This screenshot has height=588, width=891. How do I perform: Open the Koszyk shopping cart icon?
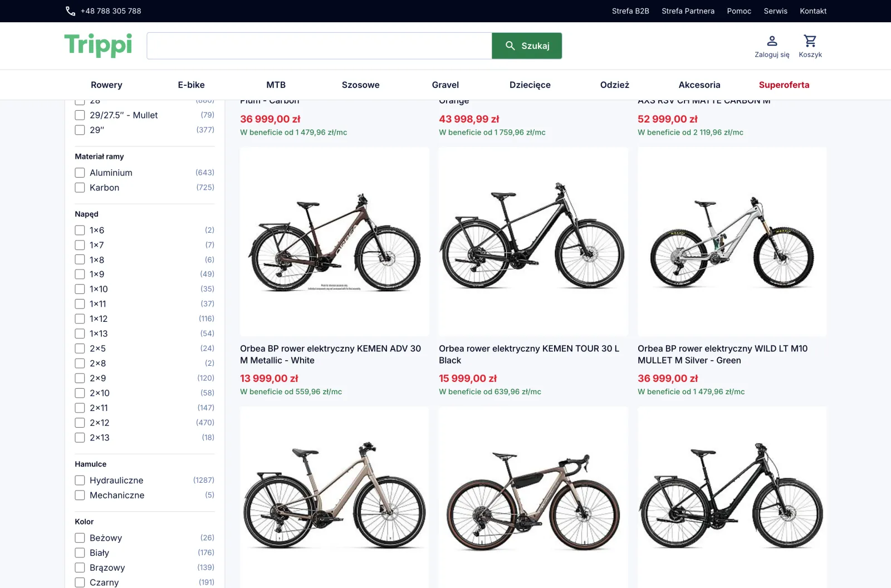pyautogui.click(x=810, y=46)
